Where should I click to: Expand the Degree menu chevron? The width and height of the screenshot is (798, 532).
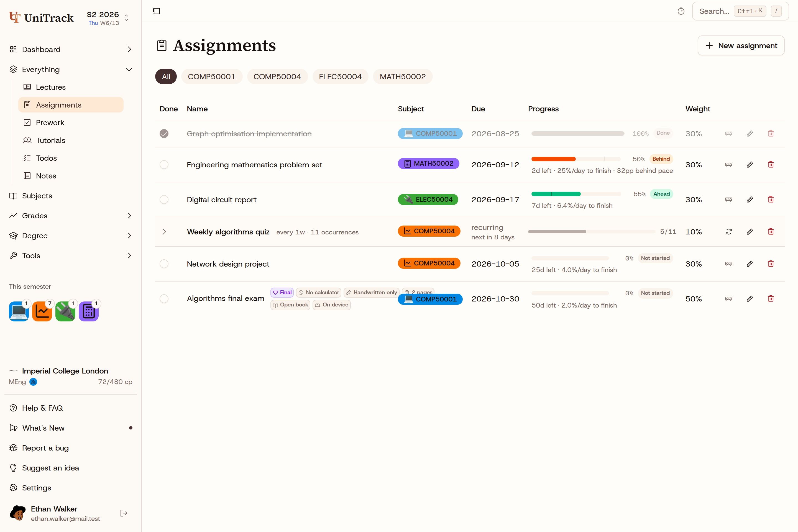pyautogui.click(x=129, y=236)
